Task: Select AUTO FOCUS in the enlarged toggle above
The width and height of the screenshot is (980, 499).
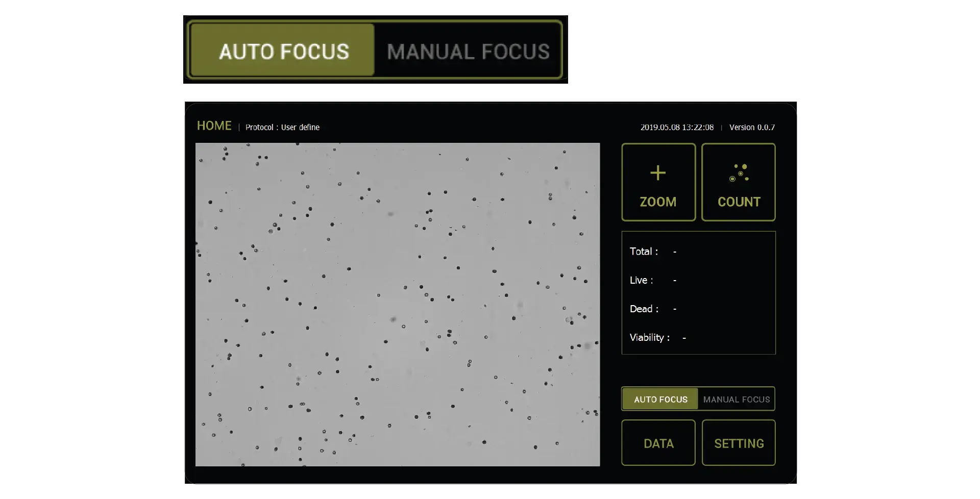Action: click(283, 51)
